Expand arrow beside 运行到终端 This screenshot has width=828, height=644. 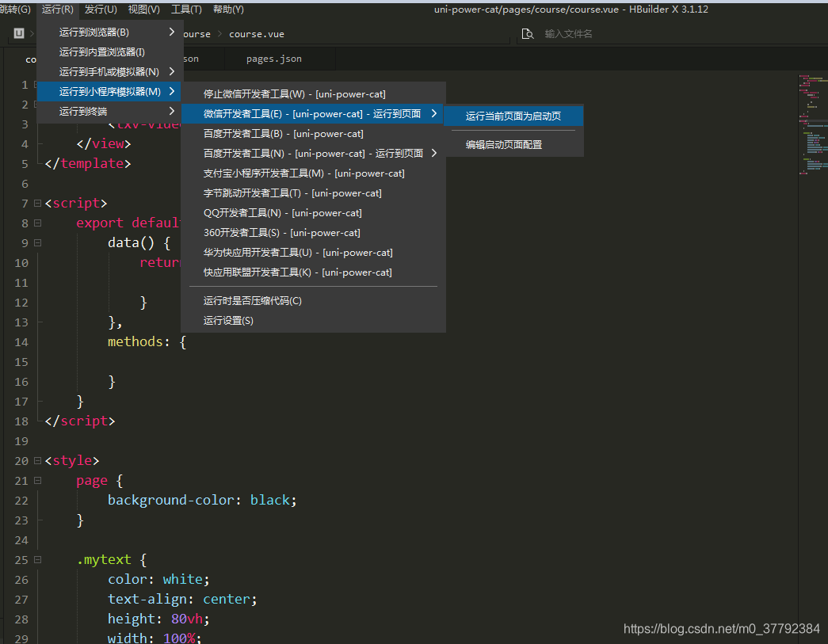click(172, 112)
